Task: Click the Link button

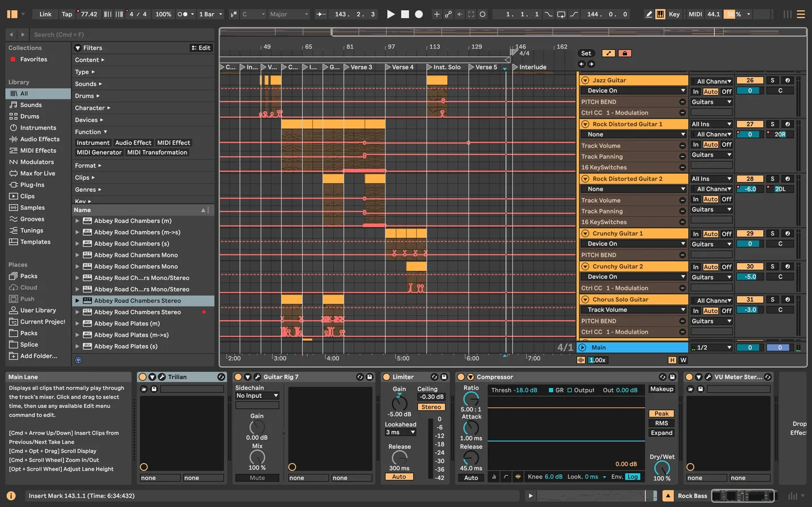Action: (x=45, y=14)
